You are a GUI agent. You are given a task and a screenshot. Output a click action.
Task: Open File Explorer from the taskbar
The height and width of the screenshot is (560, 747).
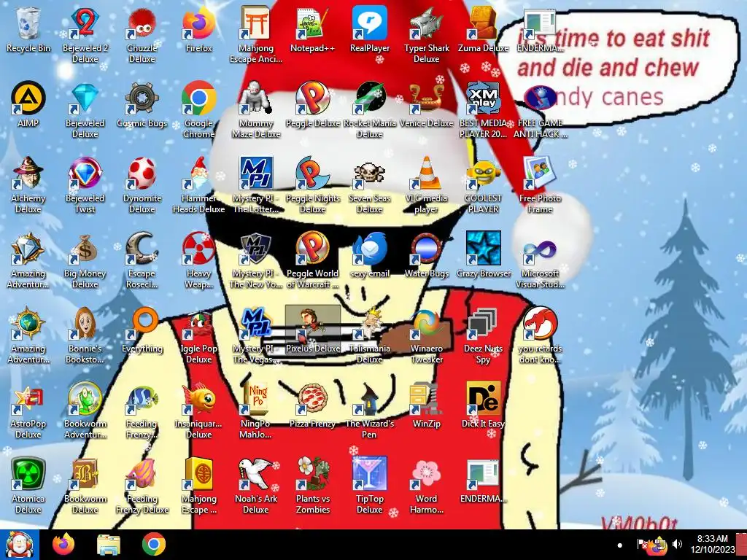[x=109, y=544]
